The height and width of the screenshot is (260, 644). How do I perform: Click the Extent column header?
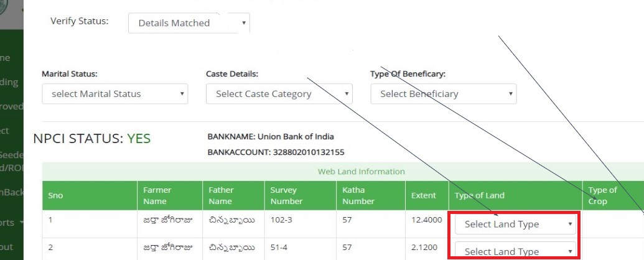pos(424,195)
